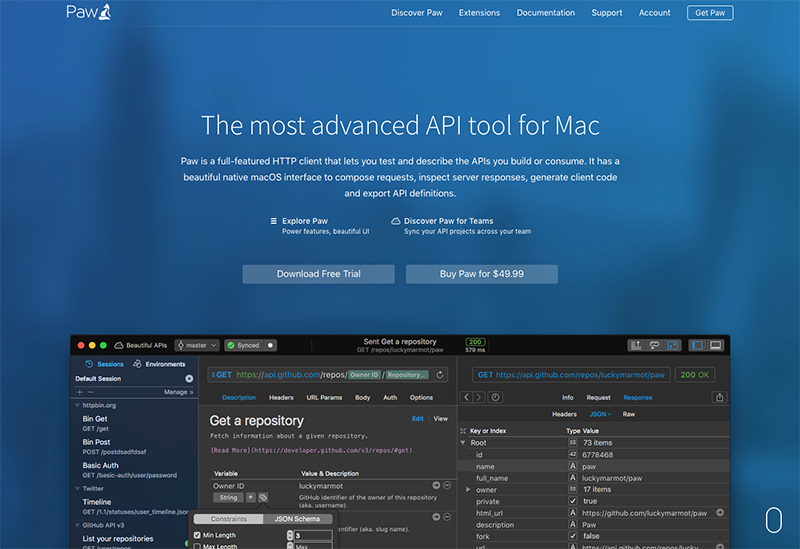This screenshot has width=800, height=549.
Task: Click the Repository URL variable token
Action: point(407,375)
